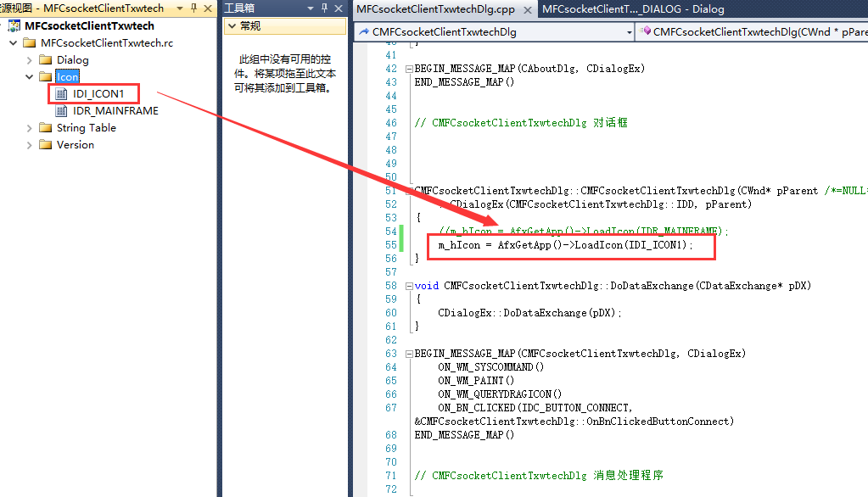
Task: Pin the toolbox panel
Action: tap(324, 8)
